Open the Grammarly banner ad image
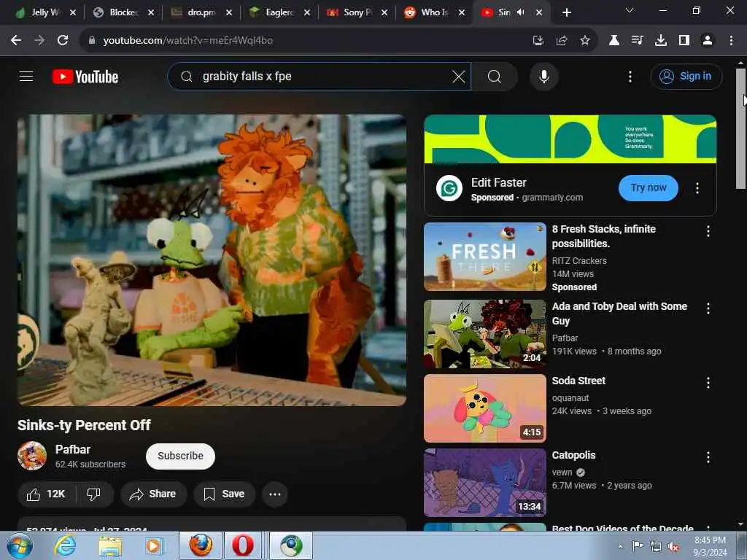 570,139
